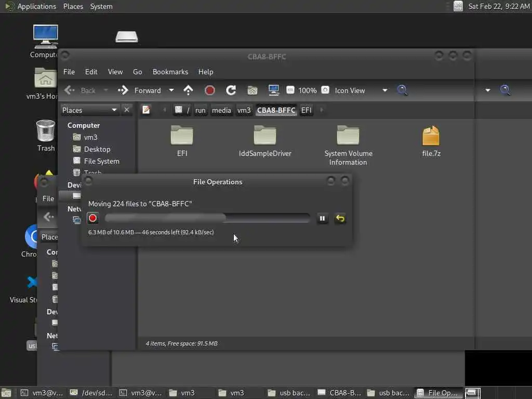Switch to CBA8-B... taskbar window
The image size is (532, 399).
click(x=339, y=393)
